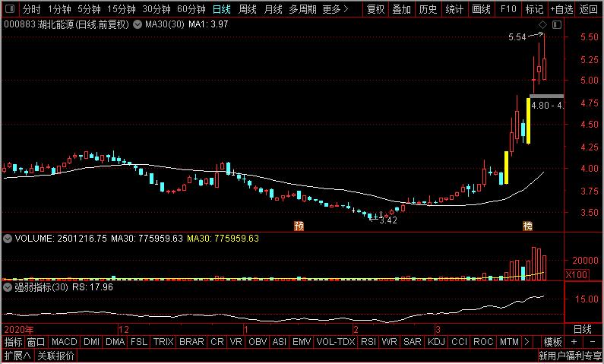
Task: Open the 复权 adjustment menu
Action: pyautogui.click(x=375, y=9)
